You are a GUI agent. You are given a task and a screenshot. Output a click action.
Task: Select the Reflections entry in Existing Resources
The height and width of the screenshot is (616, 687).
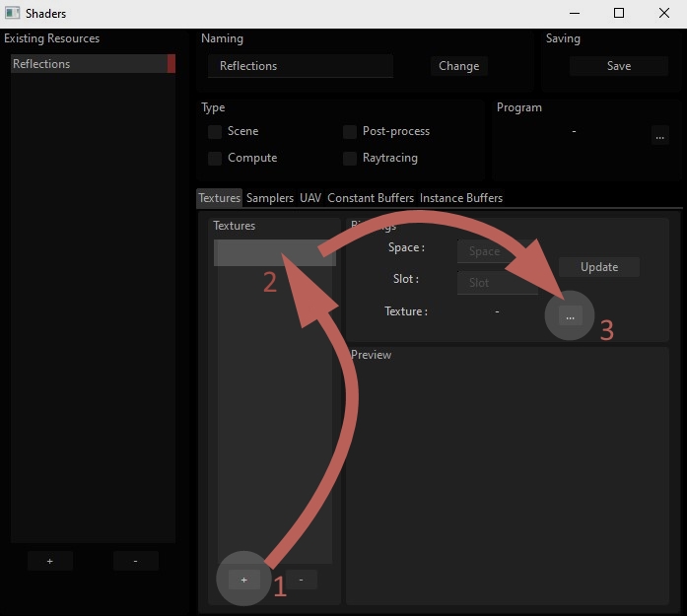93,64
